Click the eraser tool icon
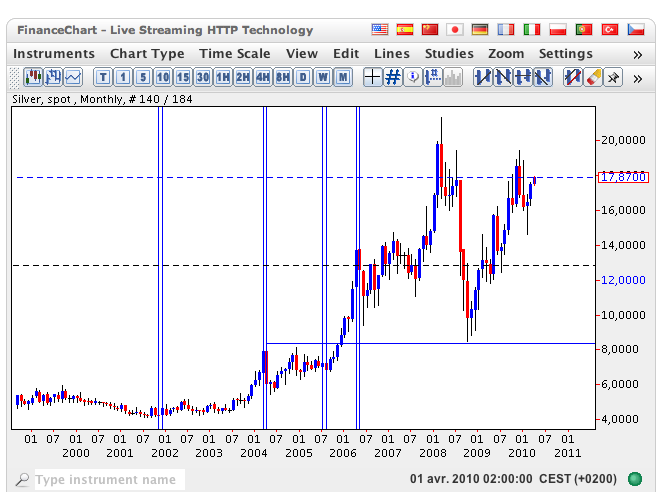Image resolution: width=656 pixels, height=492 pixels. coord(593,75)
